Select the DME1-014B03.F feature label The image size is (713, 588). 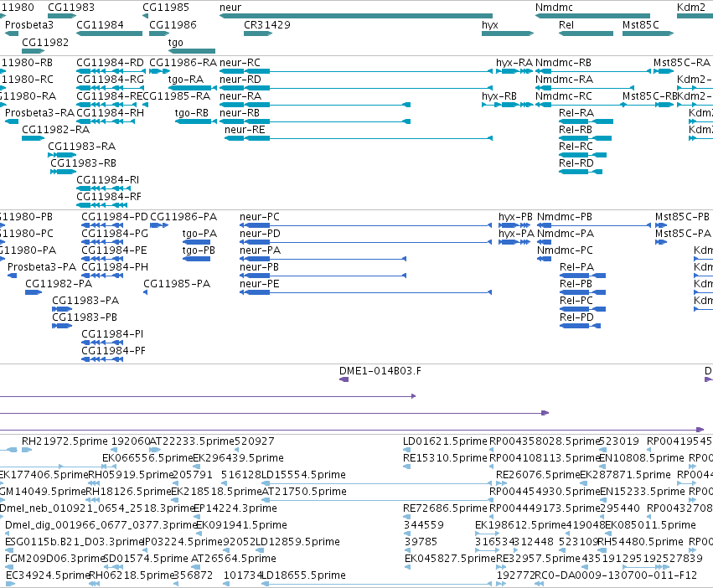pos(380,370)
